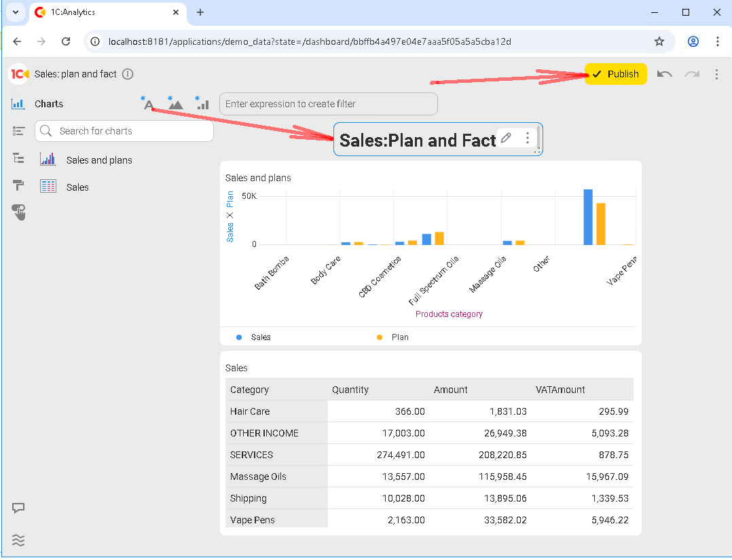Click the interaction hand icon in sidebar
Viewport: 732px width, 560px height.
coord(18,212)
